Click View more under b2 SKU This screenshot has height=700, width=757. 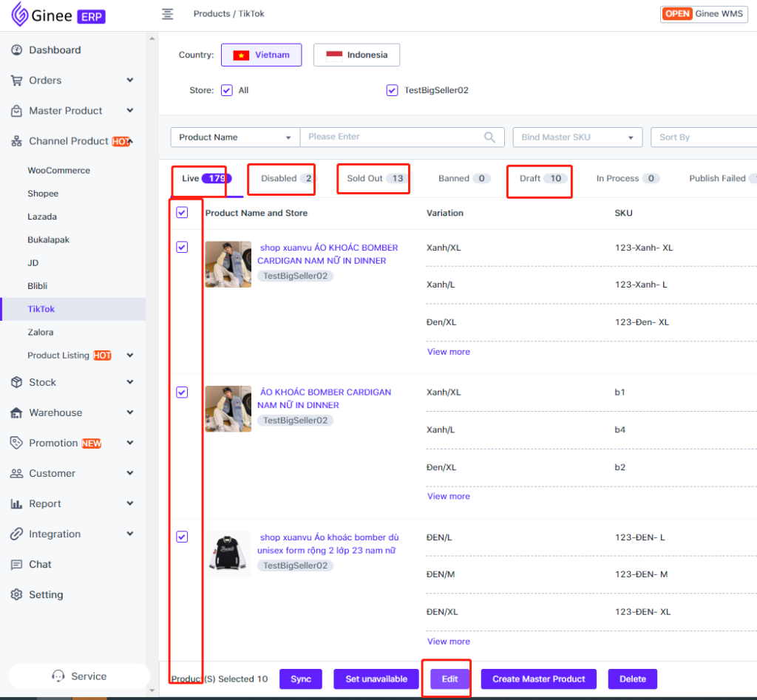[x=449, y=496]
